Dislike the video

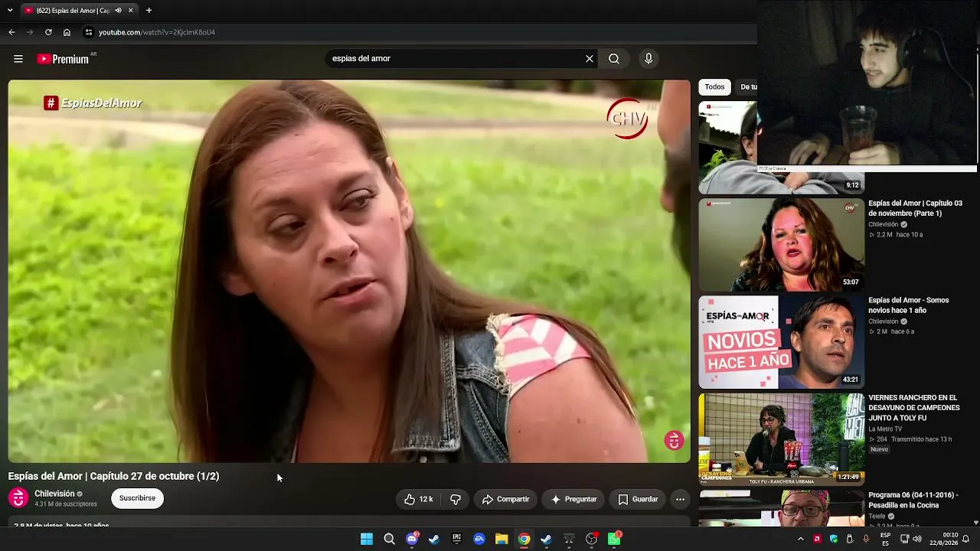(456, 499)
